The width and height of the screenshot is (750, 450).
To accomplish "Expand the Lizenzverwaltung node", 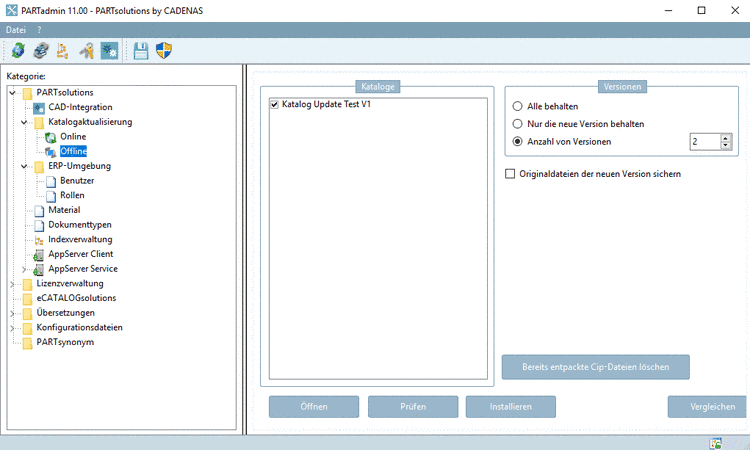I will click(12, 284).
